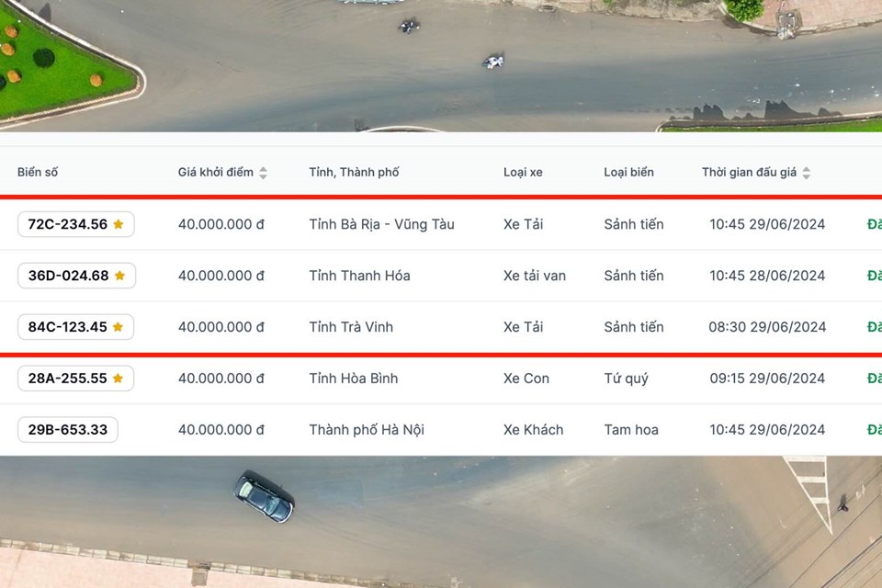Screen dimensions: 882x588
Task: Select the Loại xe column header
Action: tap(523, 173)
